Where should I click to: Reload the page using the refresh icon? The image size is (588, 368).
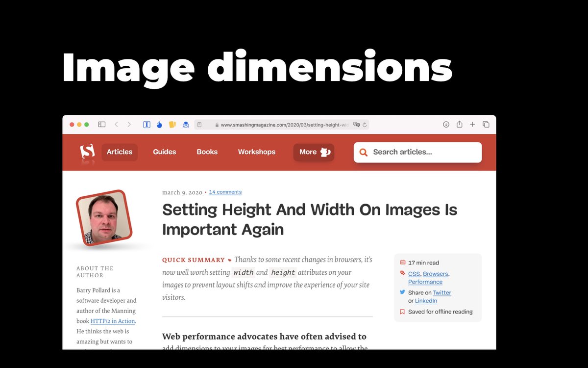click(x=365, y=124)
